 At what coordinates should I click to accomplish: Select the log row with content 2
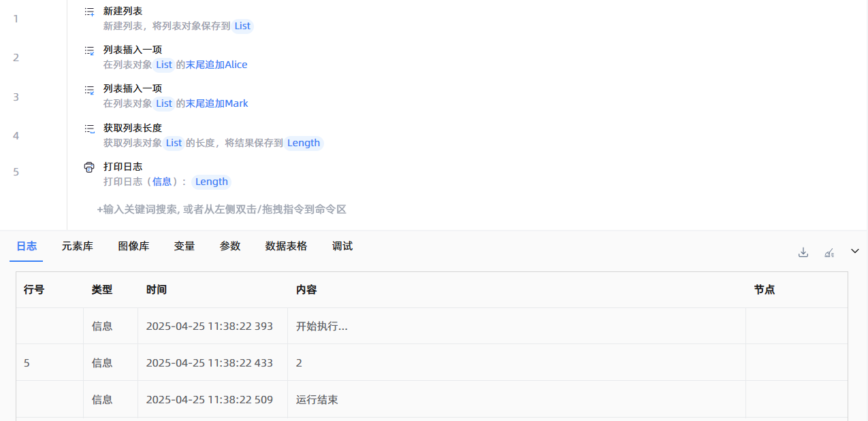click(432, 363)
